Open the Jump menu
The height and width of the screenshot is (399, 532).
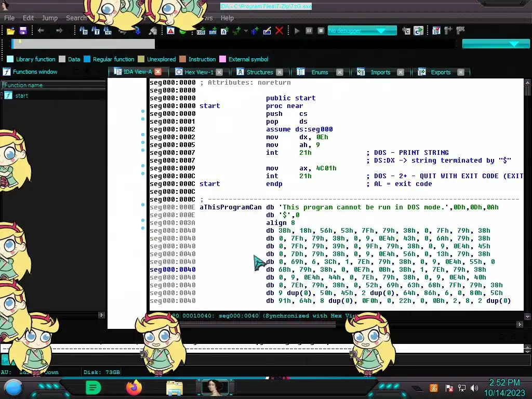click(x=49, y=18)
